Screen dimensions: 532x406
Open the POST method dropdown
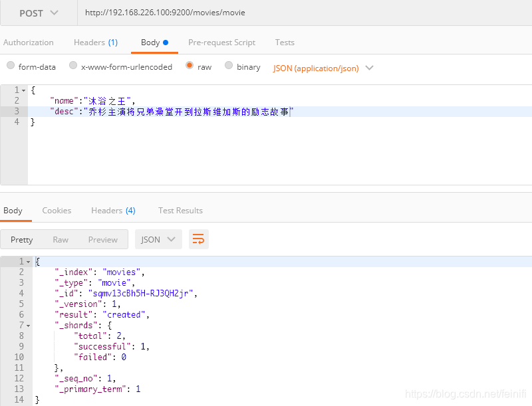click(39, 13)
